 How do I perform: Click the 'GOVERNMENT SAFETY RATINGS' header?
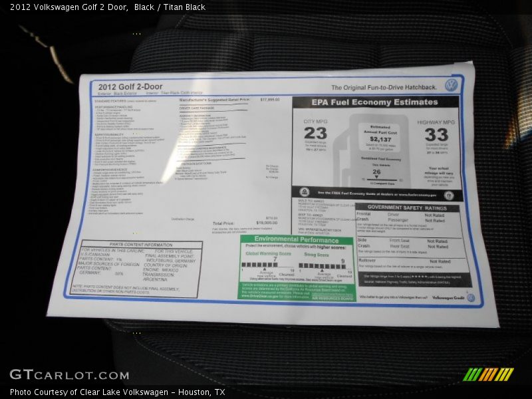pos(407,207)
